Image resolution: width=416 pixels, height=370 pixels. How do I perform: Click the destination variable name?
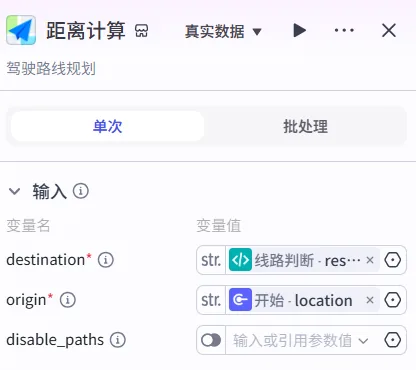(46, 260)
